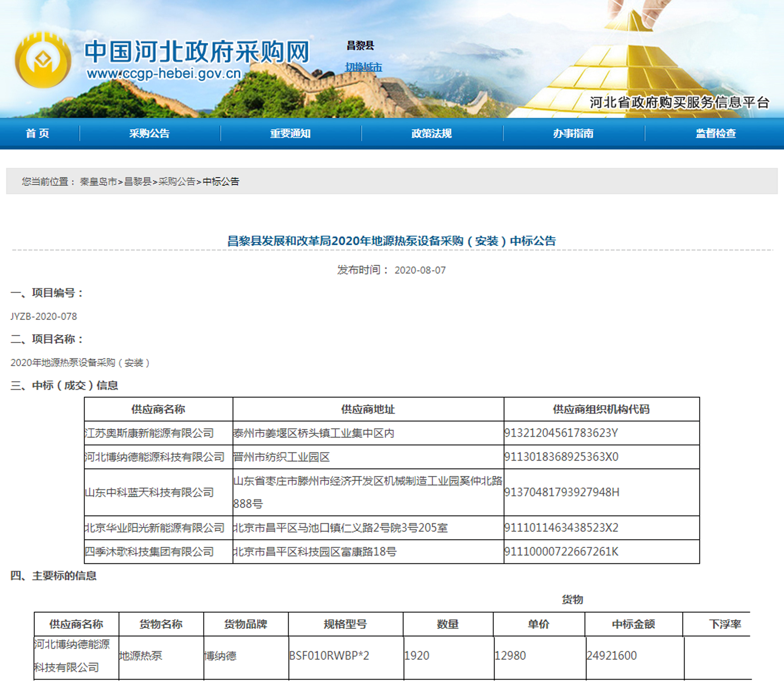Click organization code 91130183689253​63X0 cell
The height and width of the screenshot is (696, 784).
click(561, 457)
